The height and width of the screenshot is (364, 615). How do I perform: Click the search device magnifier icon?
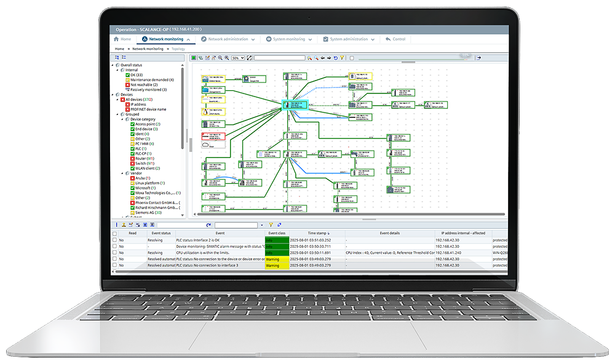coord(309,58)
